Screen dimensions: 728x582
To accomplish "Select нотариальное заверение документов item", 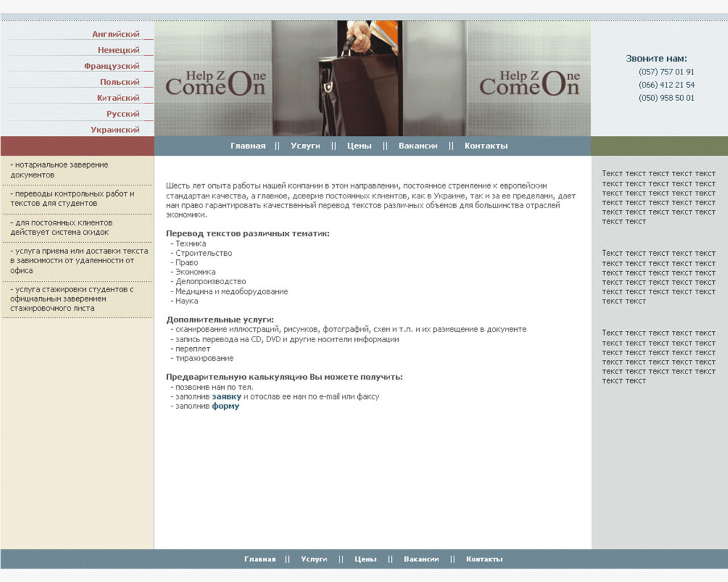I will tap(59, 170).
